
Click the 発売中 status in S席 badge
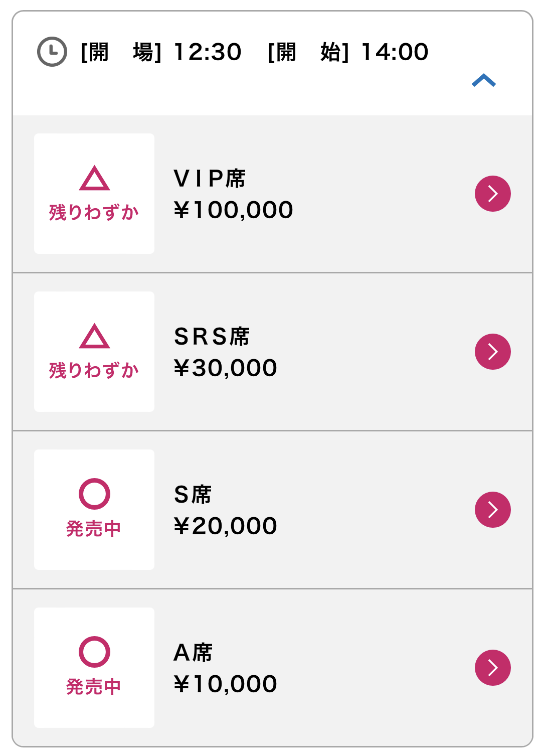point(94,529)
